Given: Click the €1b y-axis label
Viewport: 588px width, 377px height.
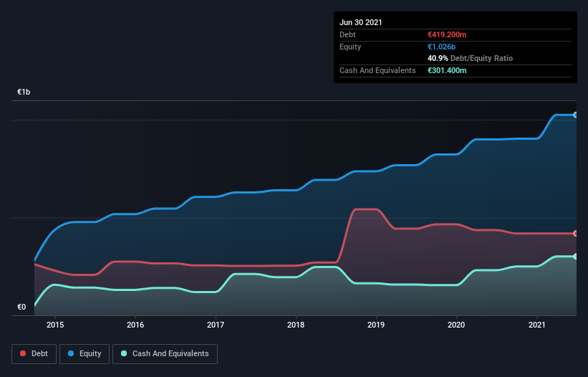Looking at the screenshot, I should pos(24,92).
